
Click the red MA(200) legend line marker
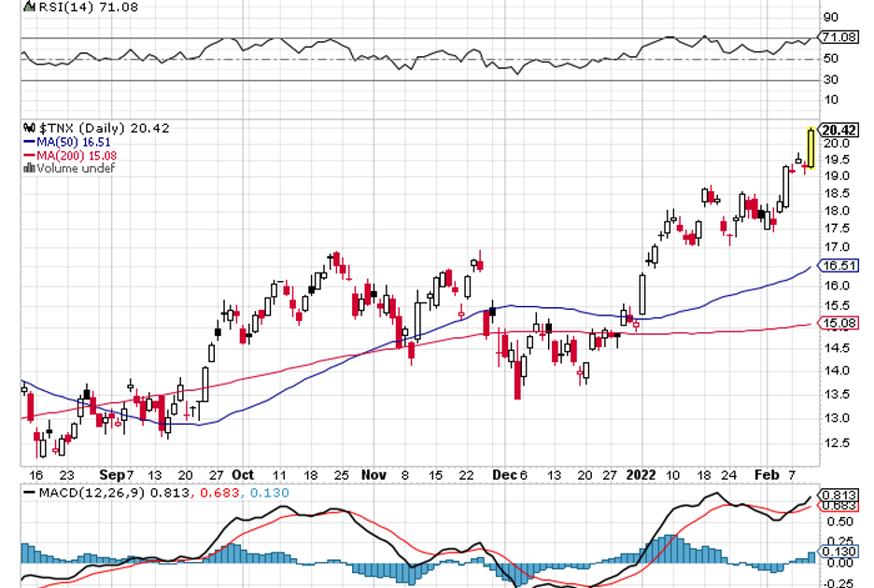[28, 155]
